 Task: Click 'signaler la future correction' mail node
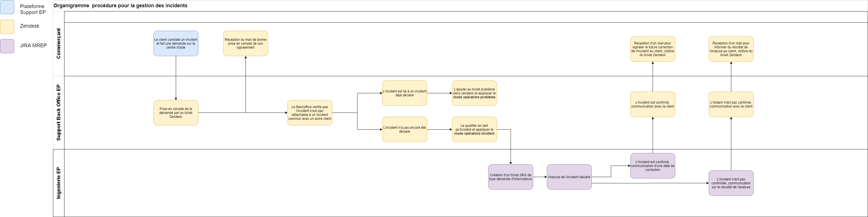[652, 49]
